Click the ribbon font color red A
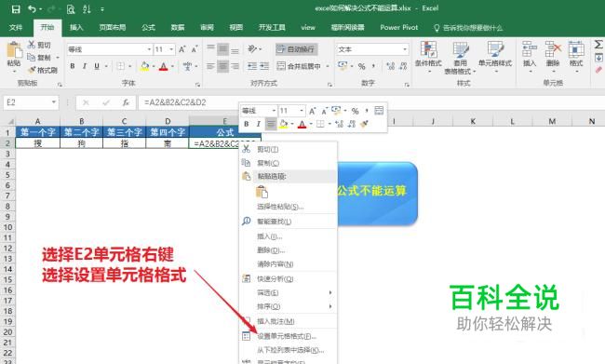 [x=164, y=66]
